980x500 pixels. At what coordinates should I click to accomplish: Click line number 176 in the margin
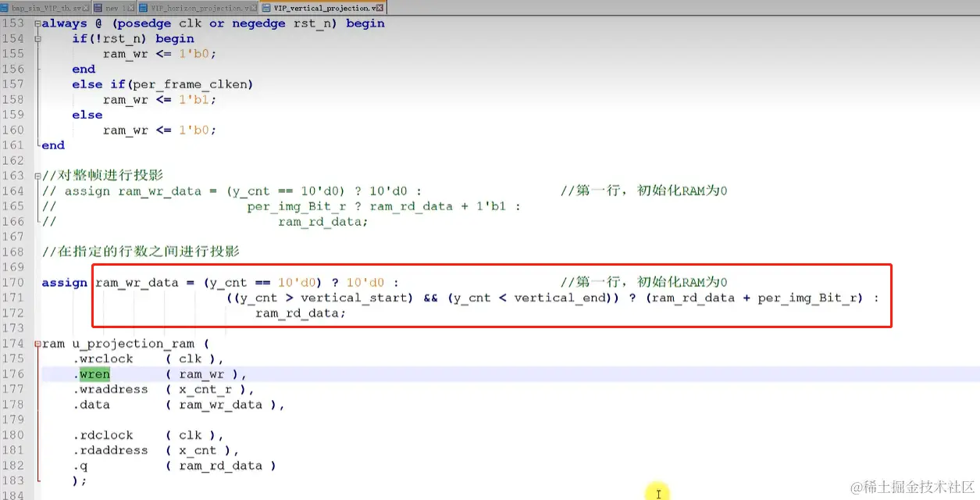(13, 374)
